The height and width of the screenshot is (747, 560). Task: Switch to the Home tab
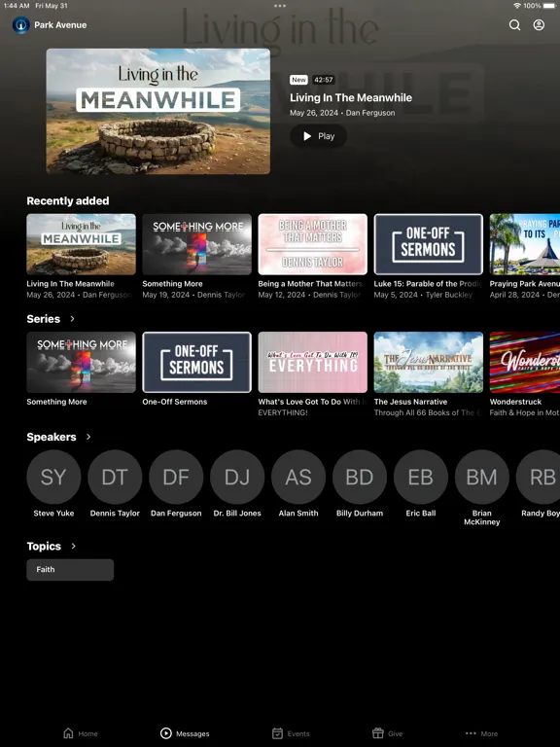(x=81, y=733)
